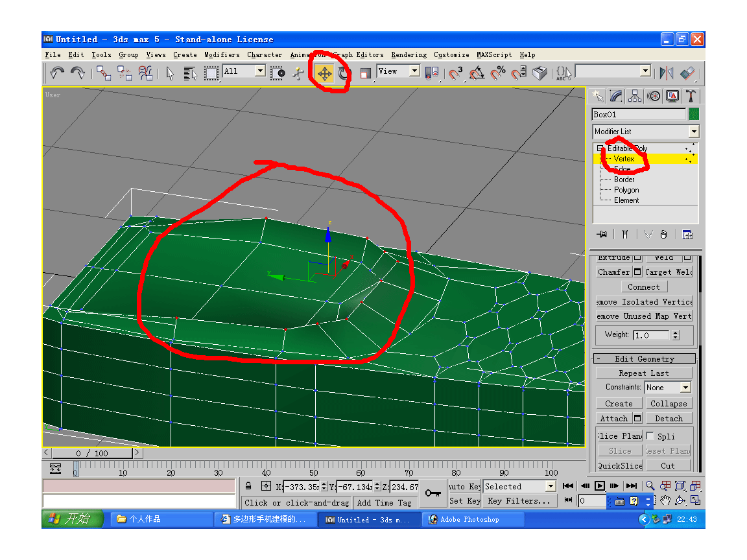Click the Connect button
This screenshot has height=560, width=747.
644,286
